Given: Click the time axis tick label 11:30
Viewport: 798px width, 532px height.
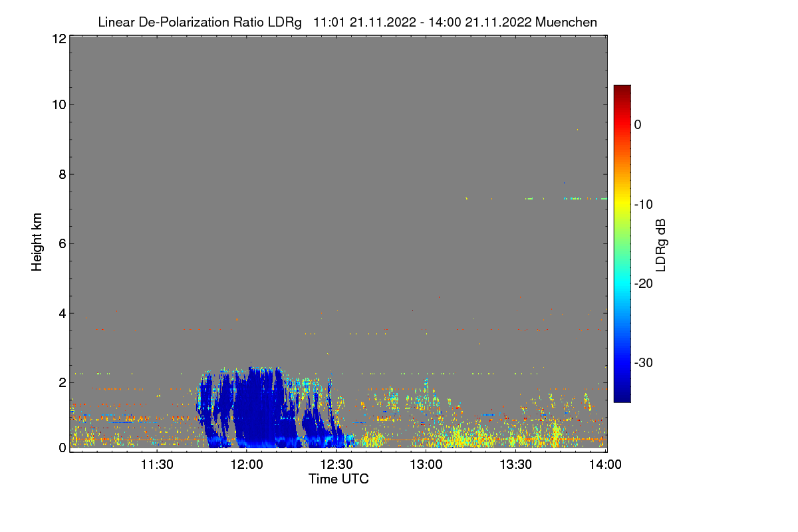Looking at the screenshot, I should (x=157, y=464).
